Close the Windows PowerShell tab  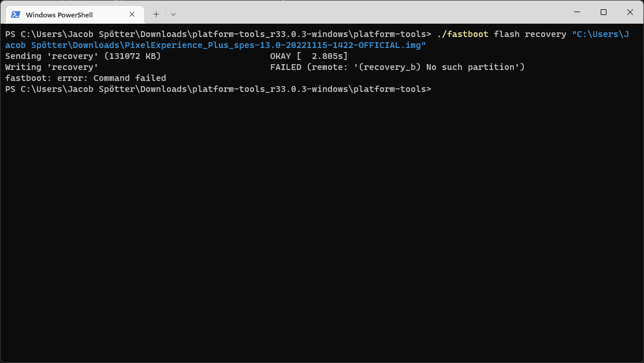132,14
